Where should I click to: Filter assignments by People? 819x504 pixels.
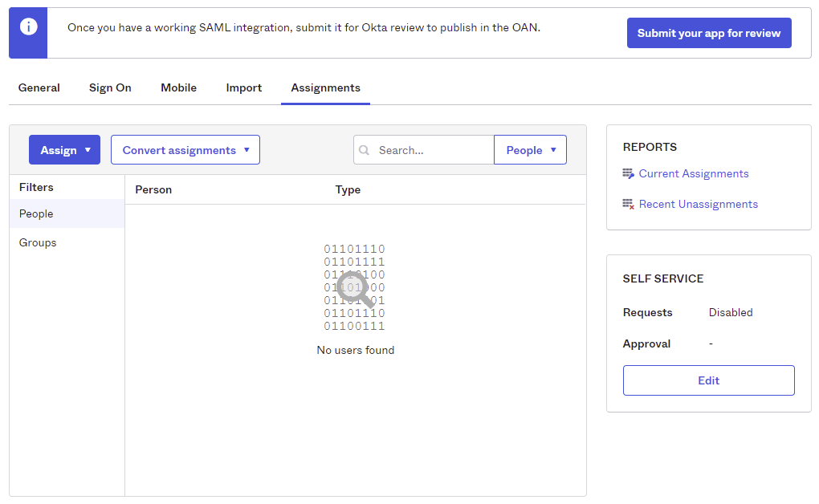(36, 213)
